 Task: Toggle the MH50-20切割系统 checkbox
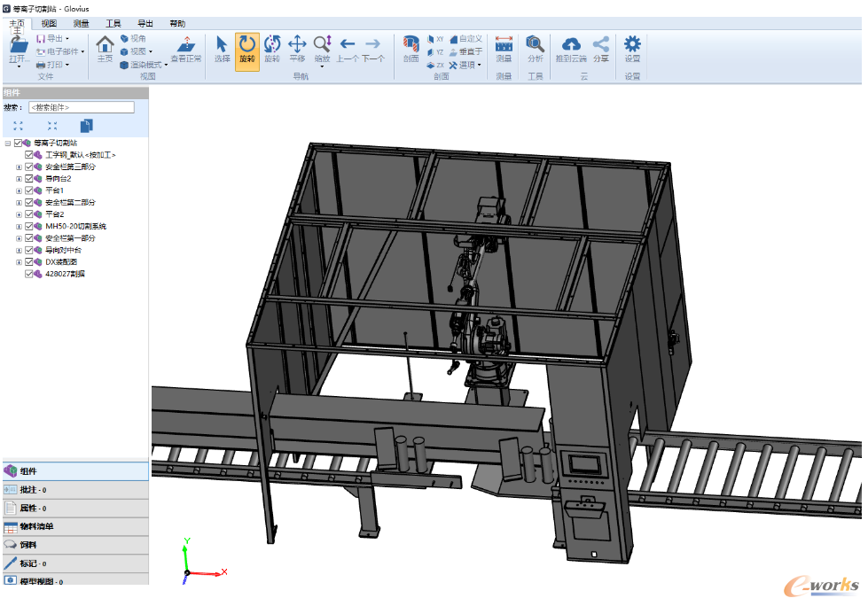click(x=28, y=226)
